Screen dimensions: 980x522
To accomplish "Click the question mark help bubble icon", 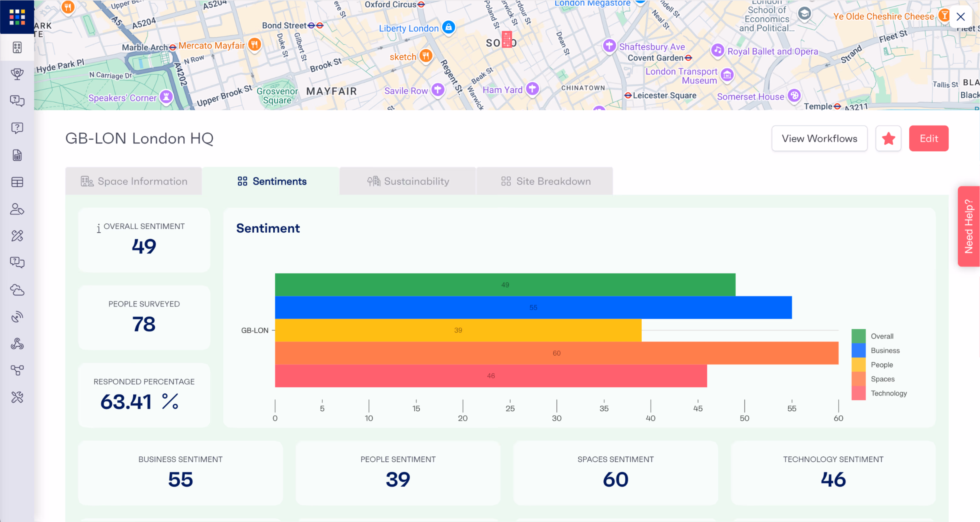I will pos(17,128).
